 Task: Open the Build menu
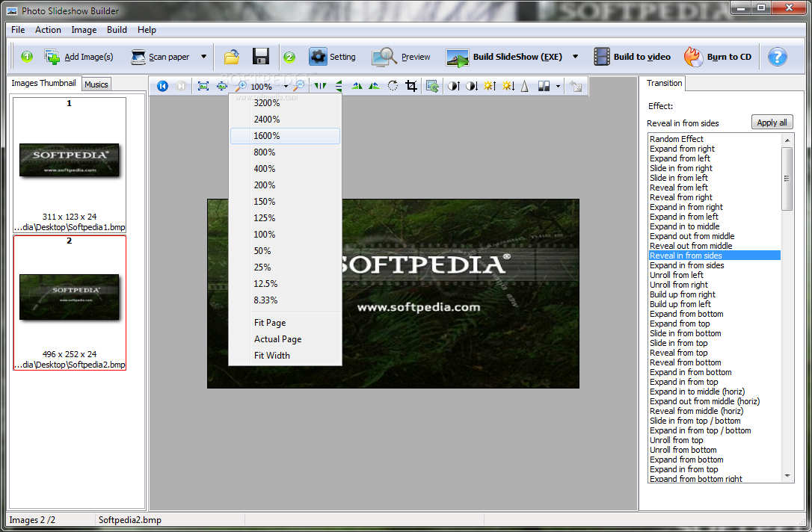[x=117, y=29]
